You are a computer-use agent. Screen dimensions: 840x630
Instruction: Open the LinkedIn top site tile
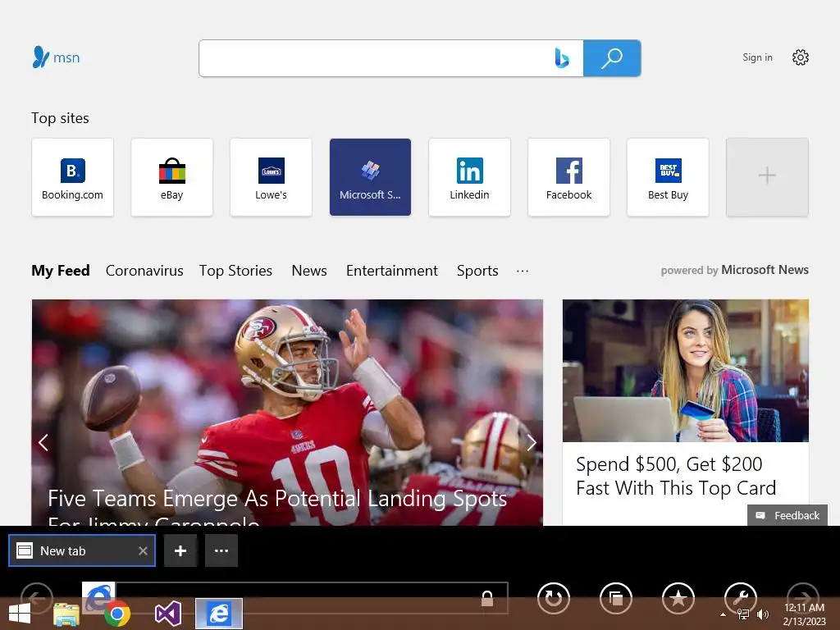pyautogui.click(x=469, y=177)
